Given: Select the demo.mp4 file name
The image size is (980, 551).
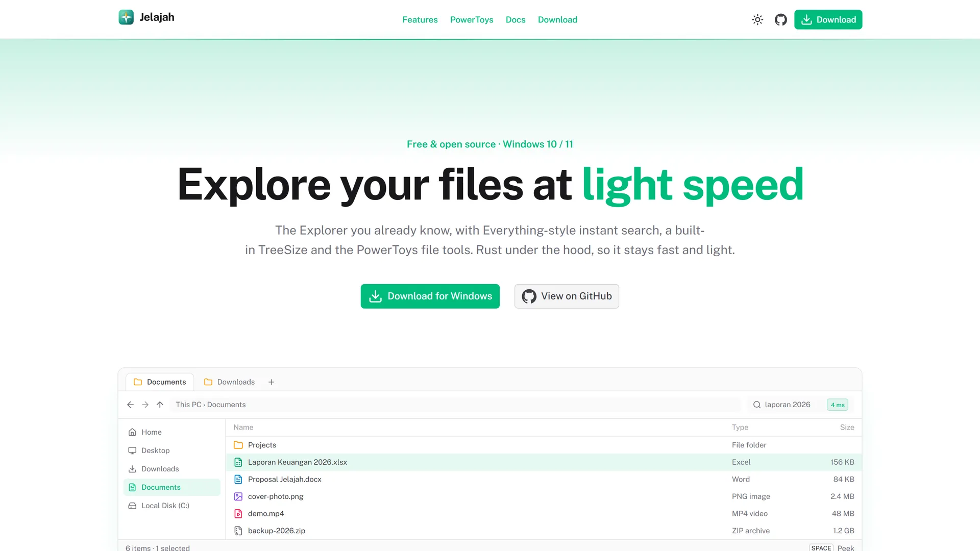Looking at the screenshot, I should click(266, 514).
